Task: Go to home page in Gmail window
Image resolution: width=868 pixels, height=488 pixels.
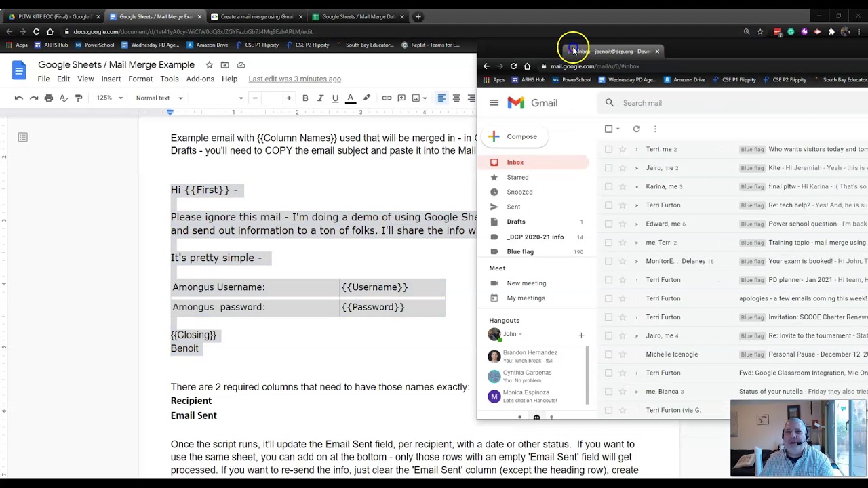Action: pyautogui.click(x=527, y=66)
